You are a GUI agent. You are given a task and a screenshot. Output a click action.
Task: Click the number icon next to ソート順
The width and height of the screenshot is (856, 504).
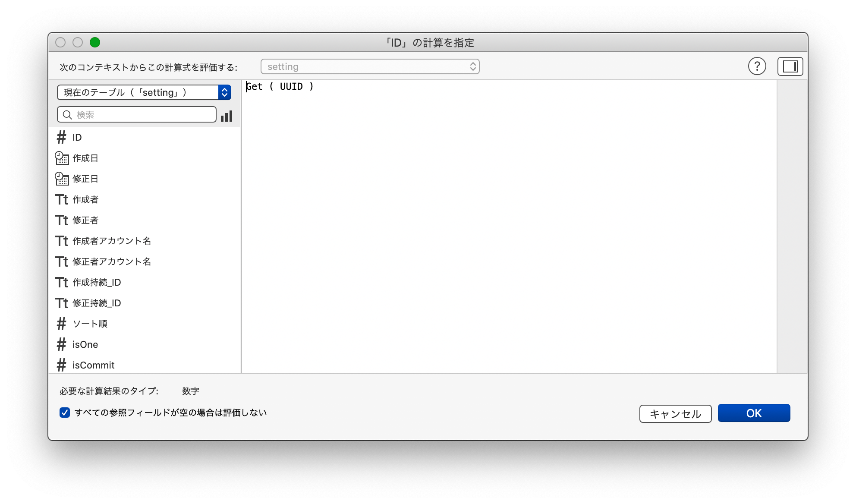point(61,324)
